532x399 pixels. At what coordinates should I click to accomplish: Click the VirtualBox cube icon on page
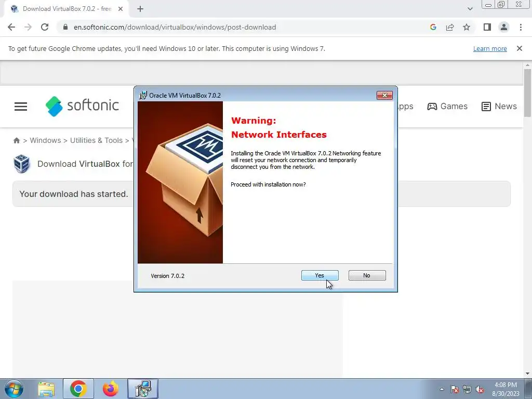coord(22,164)
